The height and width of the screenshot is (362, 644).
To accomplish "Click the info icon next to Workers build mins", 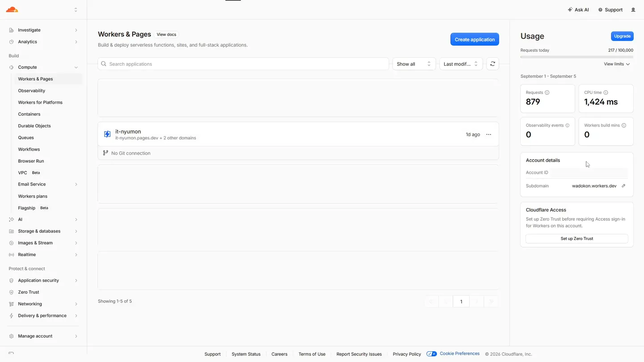I will [x=624, y=126].
